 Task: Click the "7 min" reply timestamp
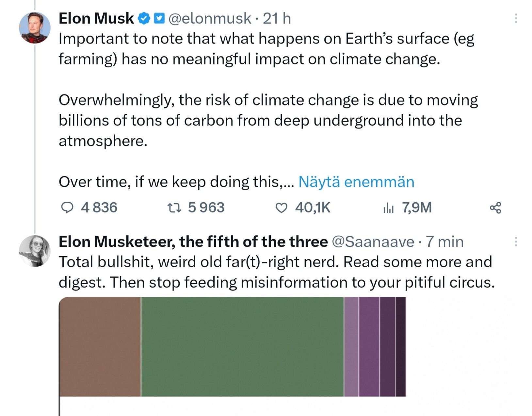pyautogui.click(x=444, y=242)
